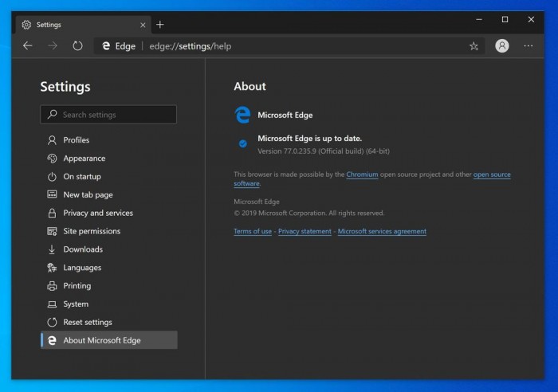Select Privacy and services in sidebar

click(x=98, y=214)
